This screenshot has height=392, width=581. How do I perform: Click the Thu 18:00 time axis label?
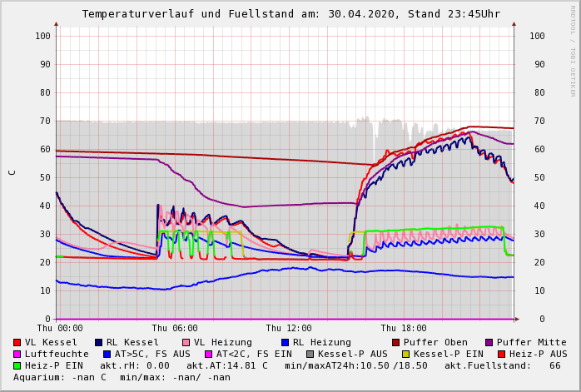[404, 329]
